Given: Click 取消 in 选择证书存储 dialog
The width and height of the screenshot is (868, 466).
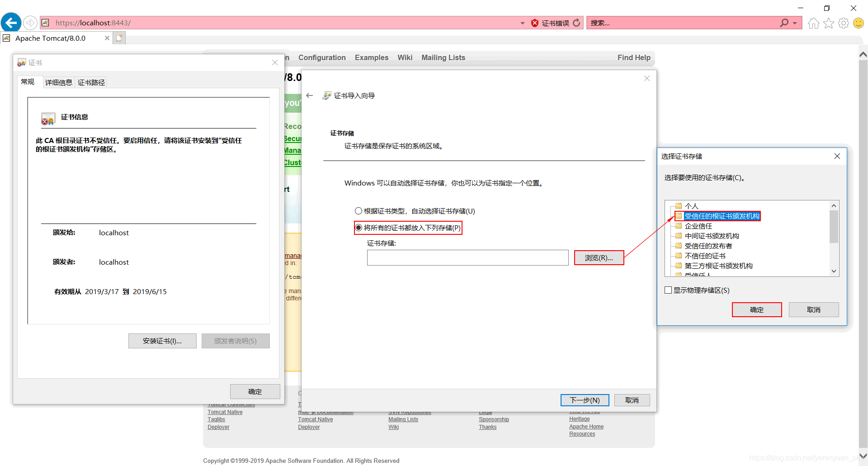Looking at the screenshot, I should [x=814, y=309].
